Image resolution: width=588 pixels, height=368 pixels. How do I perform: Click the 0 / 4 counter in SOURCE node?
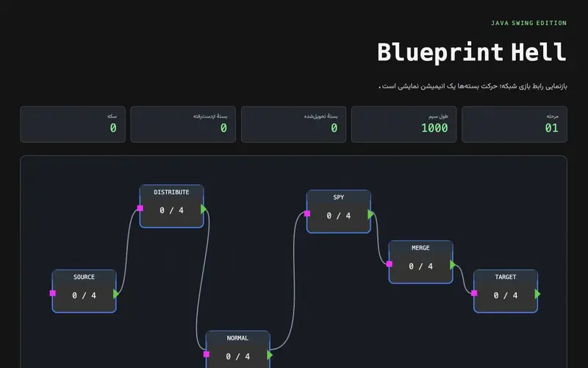pos(84,296)
